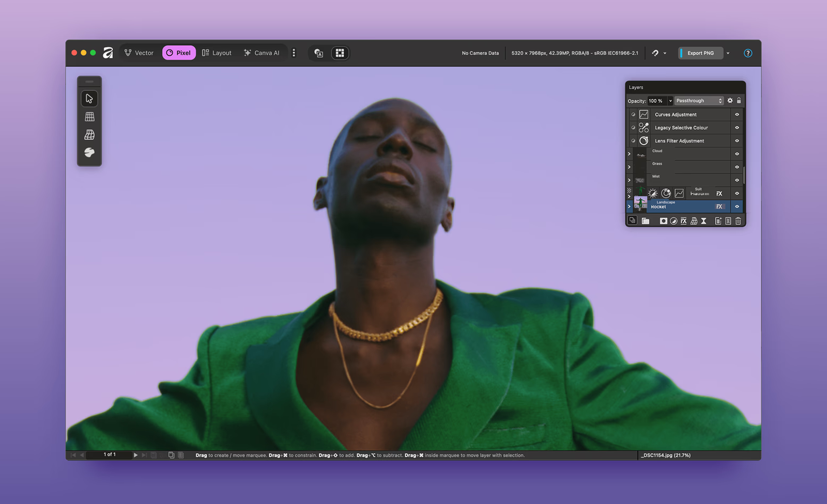Screen dimensions: 827x504
Task: Add a new adjustment layer
Action: pos(673,221)
